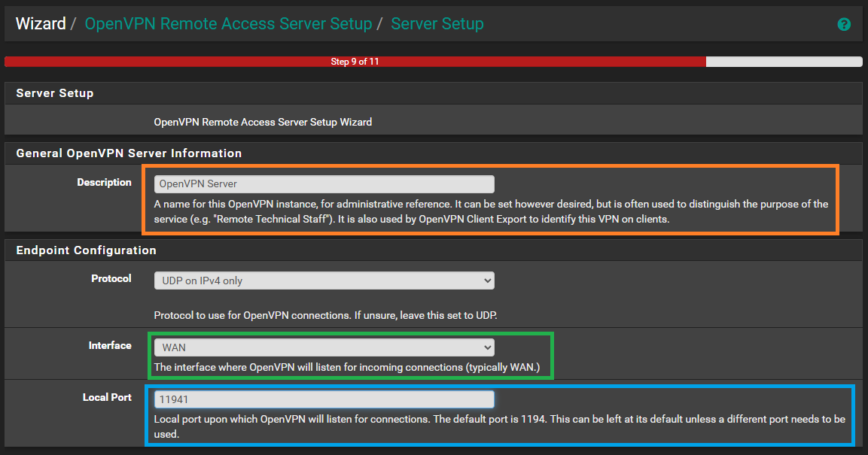Focus the Description input field
Image resolution: width=868 pixels, height=455 pixels.
(x=324, y=184)
